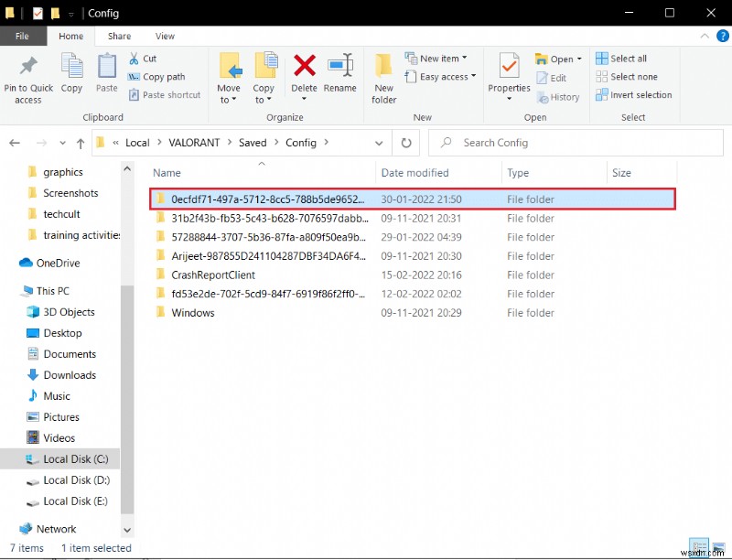
Task: Refresh the Config folder view
Action: (x=406, y=143)
